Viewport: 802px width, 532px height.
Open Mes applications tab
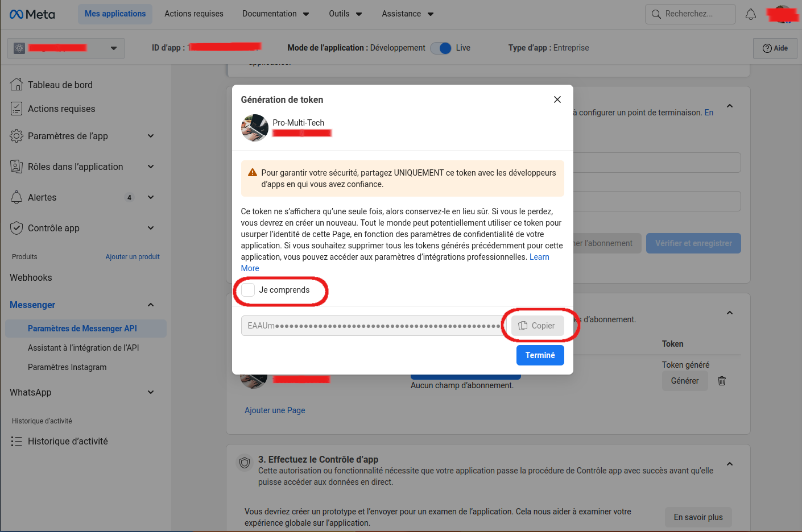[115, 14]
